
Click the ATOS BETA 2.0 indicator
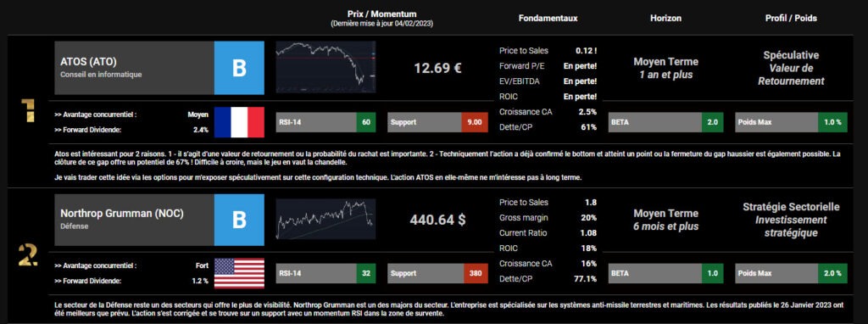point(666,122)
